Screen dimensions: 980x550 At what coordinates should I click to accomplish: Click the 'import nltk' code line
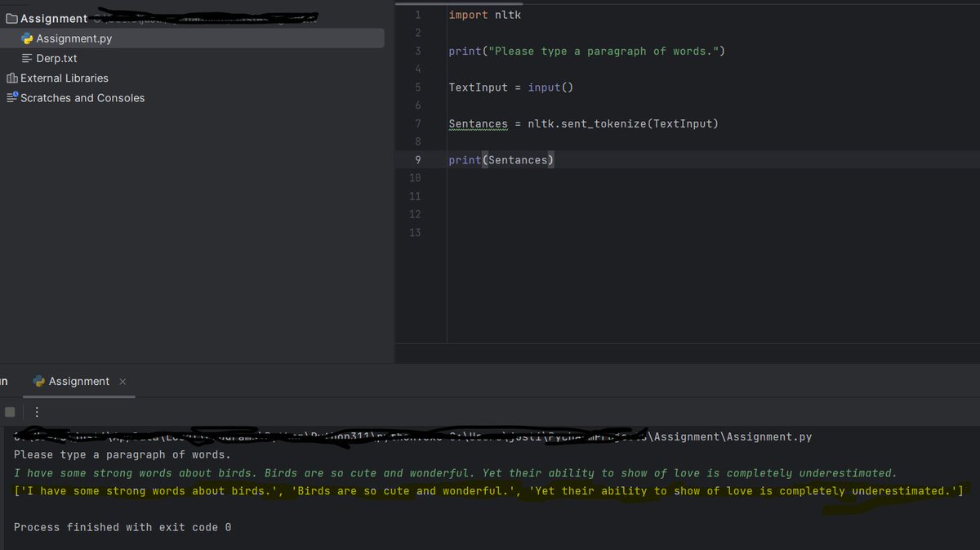[485, 15]
